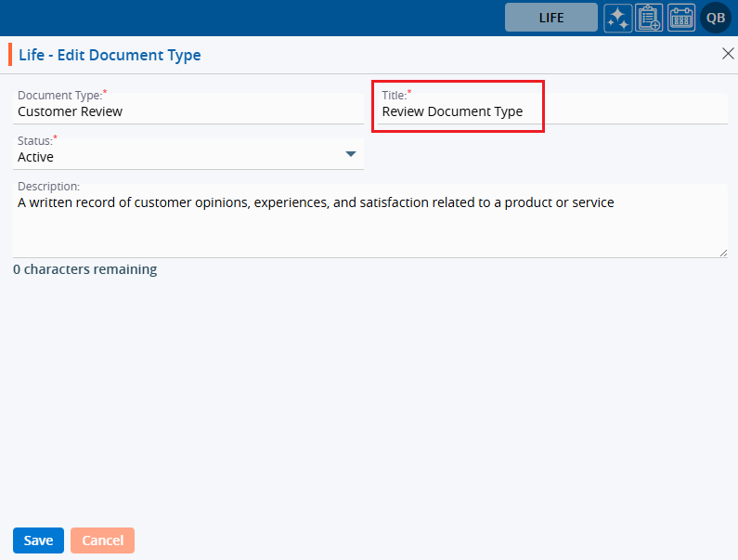Viewport: 738px width, 560px height.
Task: Click the 'Document Type:' field label
Action: click(x=59, y=95)
